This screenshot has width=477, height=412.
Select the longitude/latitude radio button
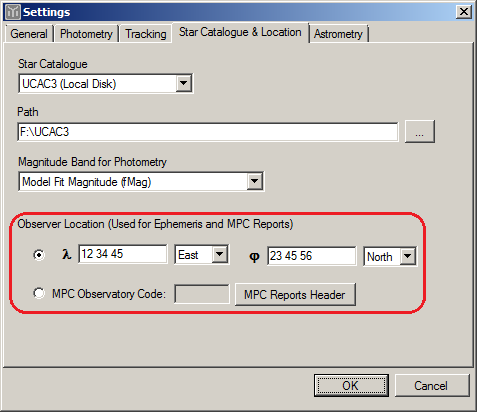(39, 255)
